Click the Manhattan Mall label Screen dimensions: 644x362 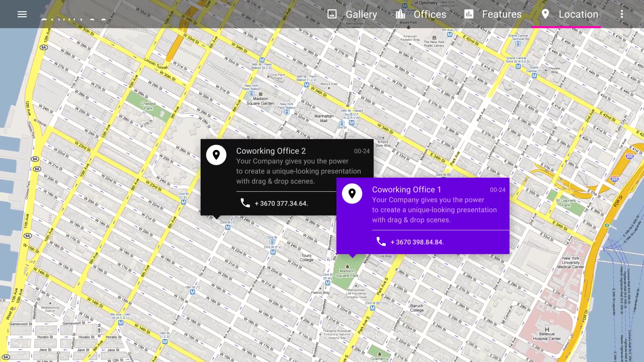[324, 118]
